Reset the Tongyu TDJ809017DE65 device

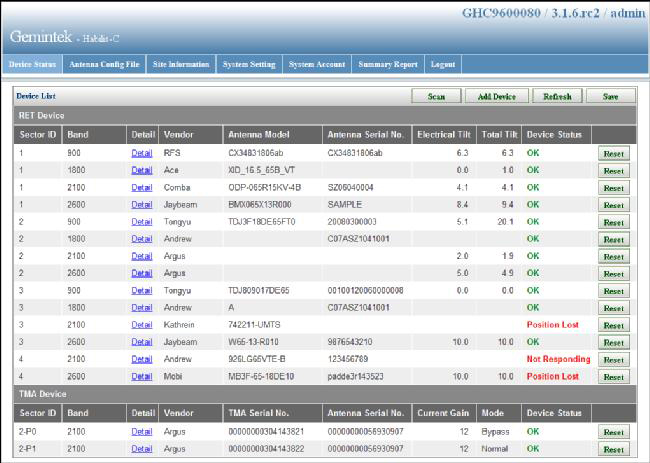coord(614,291)
